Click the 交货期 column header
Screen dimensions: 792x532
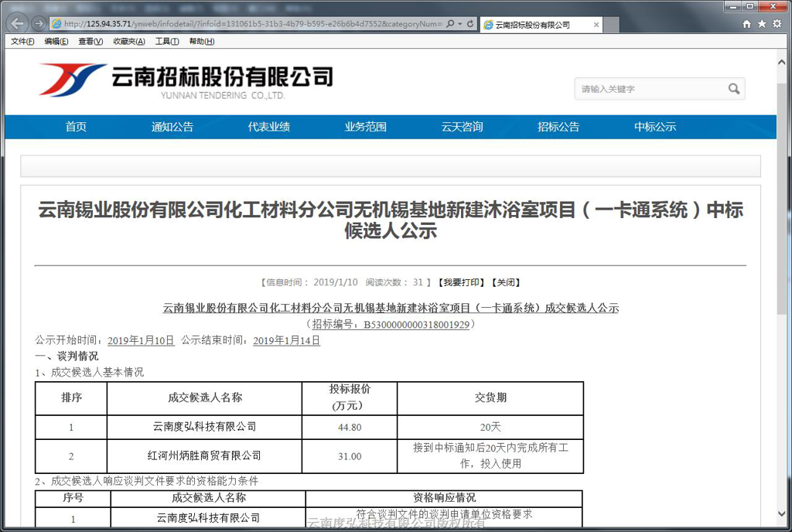tap(490, 397)
